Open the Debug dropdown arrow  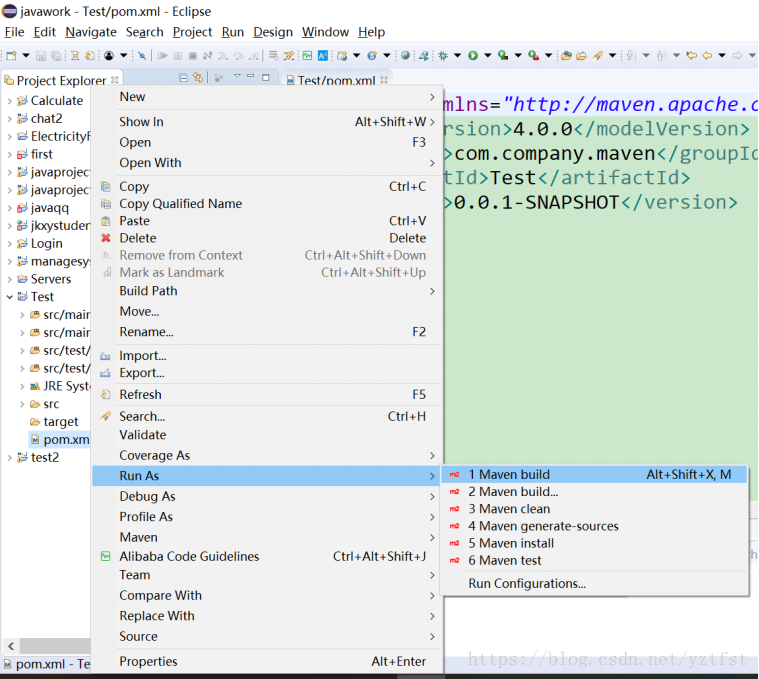[x=457, y=55]
